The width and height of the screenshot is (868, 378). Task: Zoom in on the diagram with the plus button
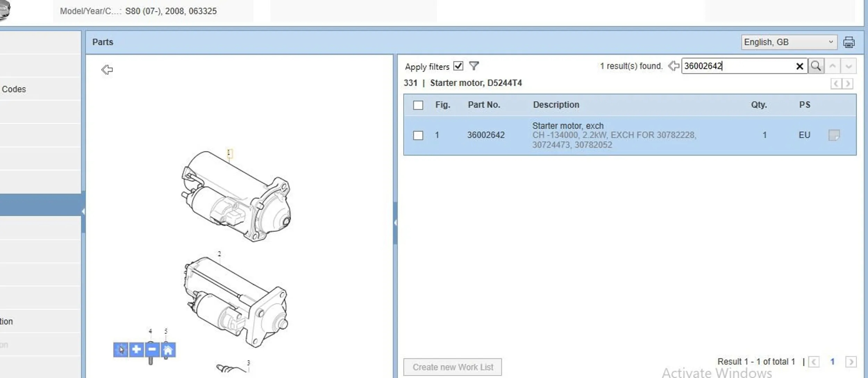[x=136, y=349]
